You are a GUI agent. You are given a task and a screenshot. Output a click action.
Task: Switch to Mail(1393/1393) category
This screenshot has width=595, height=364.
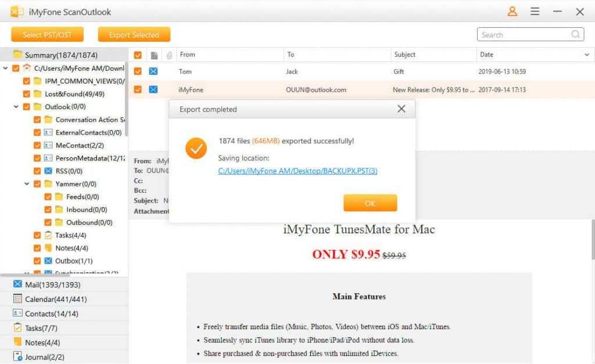(52, 285)
